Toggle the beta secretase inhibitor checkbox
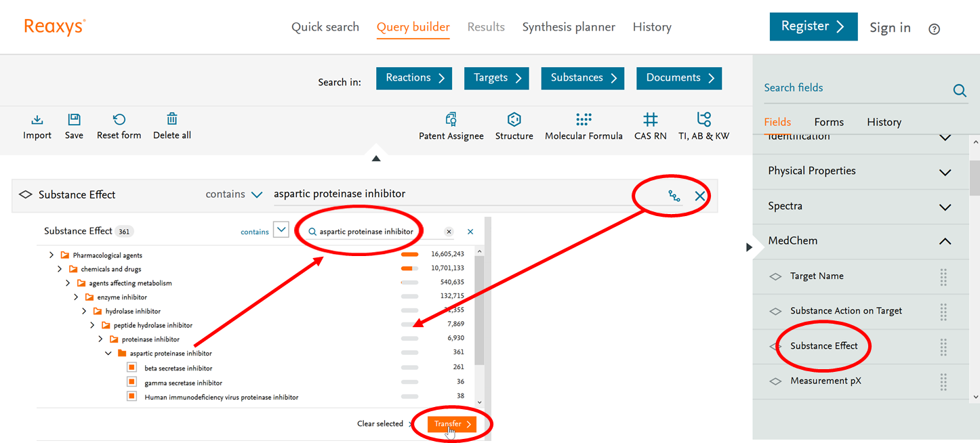 pos(132,368)
